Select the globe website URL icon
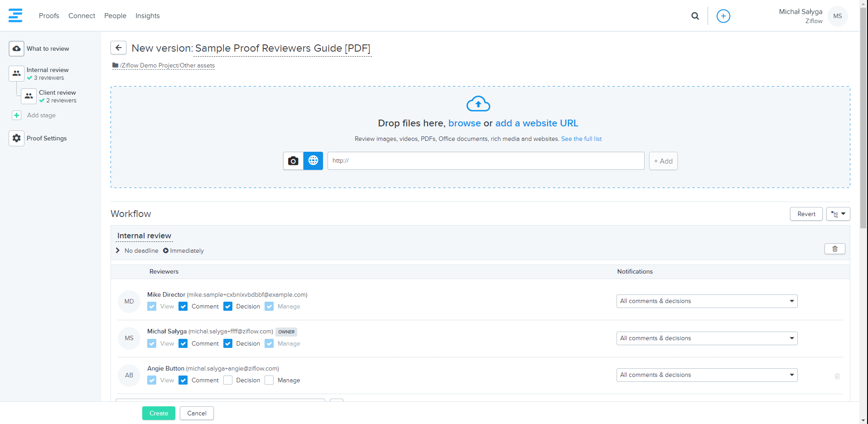The image size is (868, 424). tap(313, 161)
